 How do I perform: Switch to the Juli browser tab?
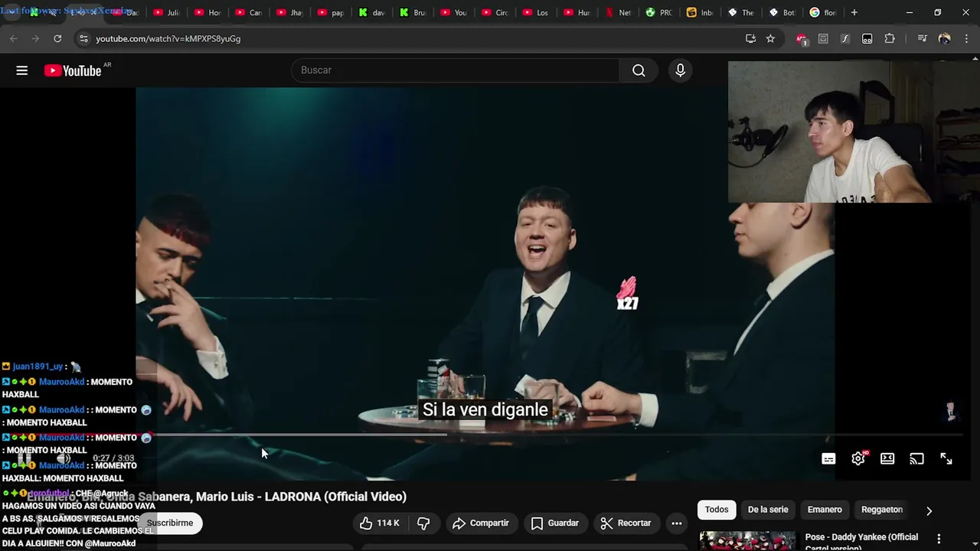[166, 12]
